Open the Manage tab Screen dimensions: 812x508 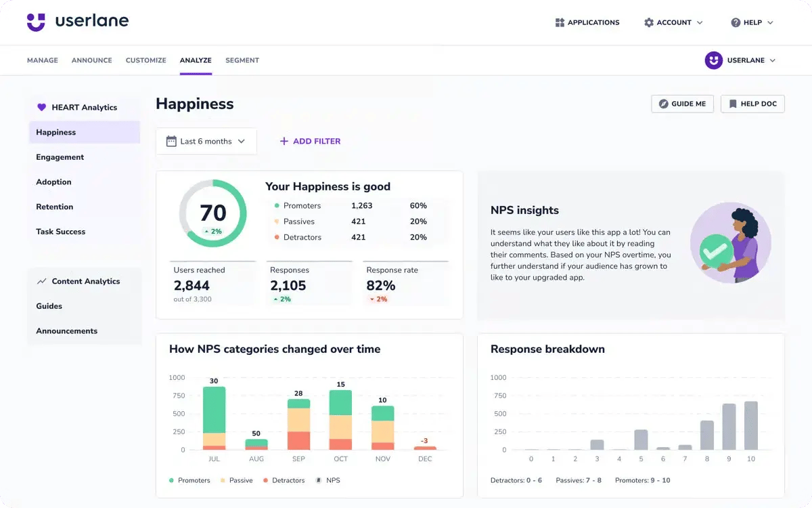point(43,60)
